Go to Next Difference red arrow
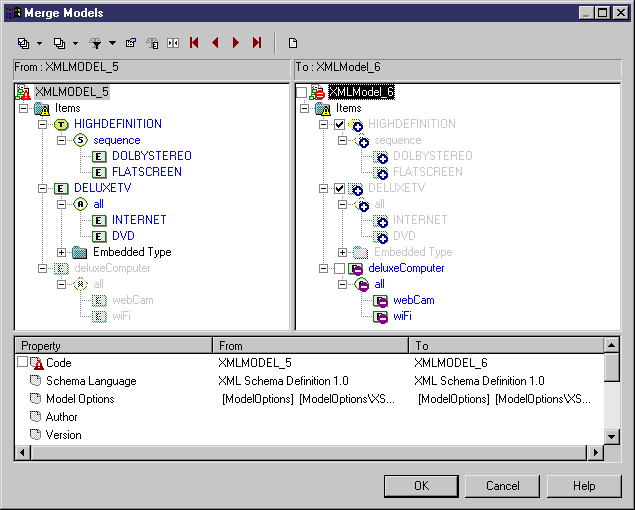This screenshot has width=635, height=510. [x=236, y=43]
